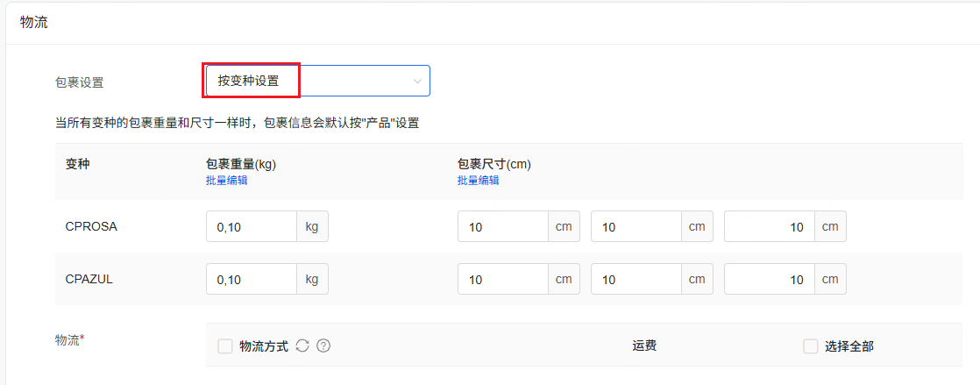Click the 物流 section header

(34, 23)
